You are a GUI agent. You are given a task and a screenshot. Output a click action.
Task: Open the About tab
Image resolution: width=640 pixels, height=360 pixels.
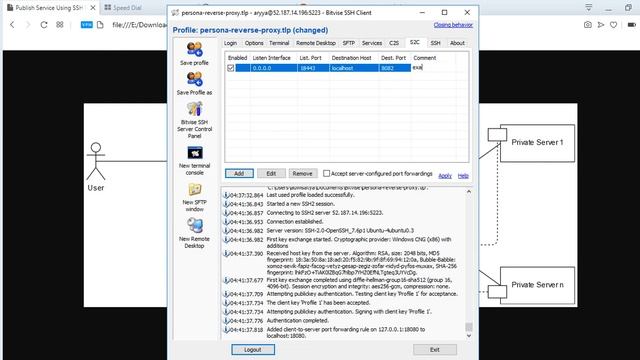(x=457, y=43)
